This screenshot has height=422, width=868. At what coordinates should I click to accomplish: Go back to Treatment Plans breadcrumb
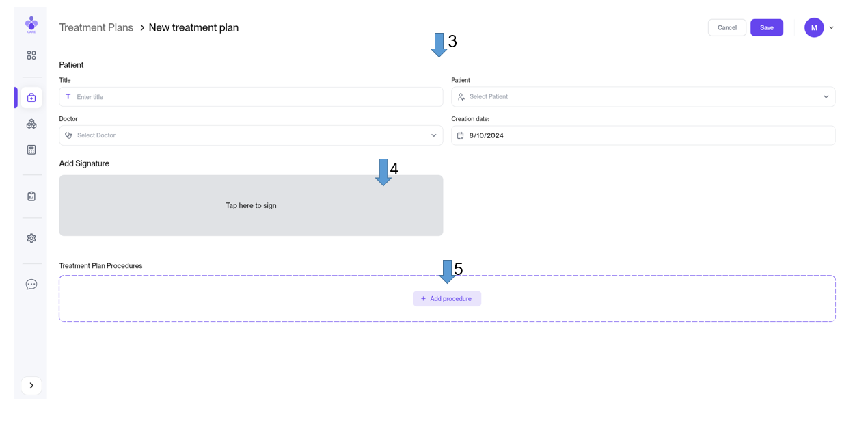tap(96, 28)
